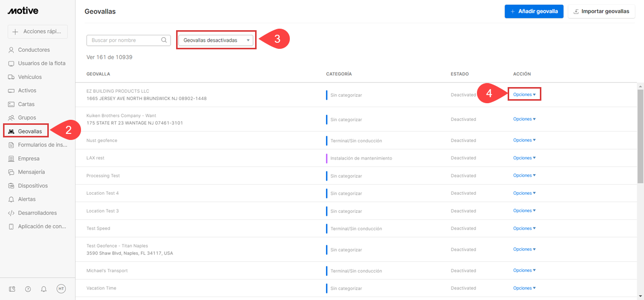The height and width of the screenshot is (300, 644).
Task: Open the help question mark icon
Action: click(28, 289)
